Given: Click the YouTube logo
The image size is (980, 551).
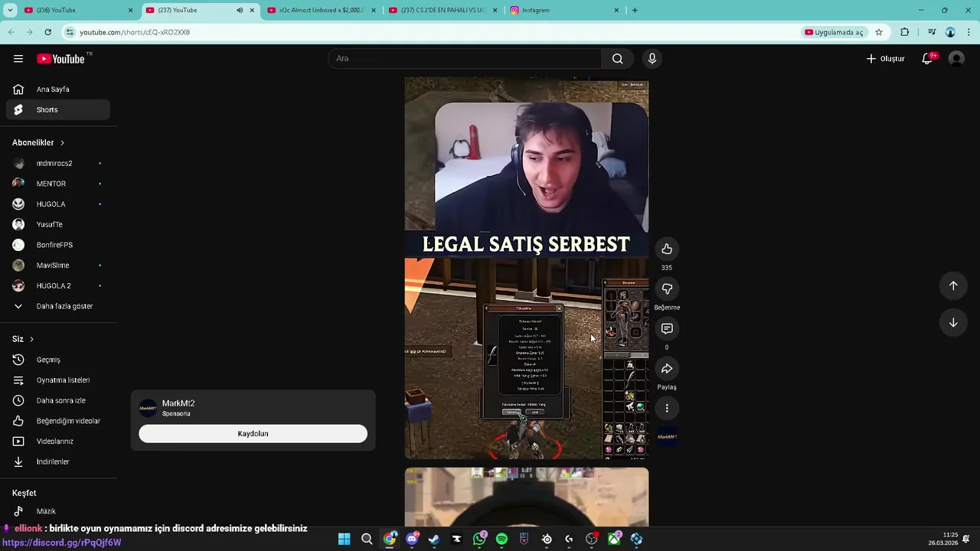Looking at the screenshot, I should pos(60,59).
